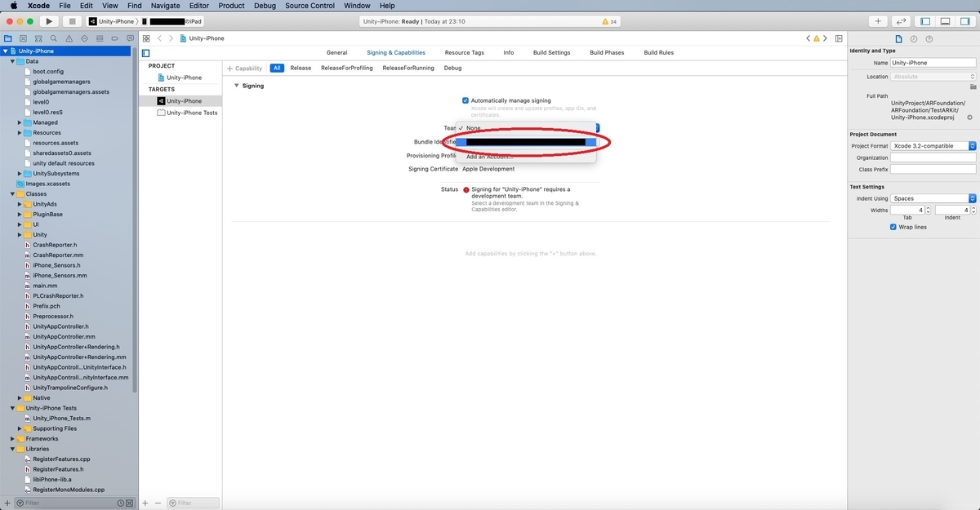
Task: Show the History inspector
Action: click(x=914, y=38)
